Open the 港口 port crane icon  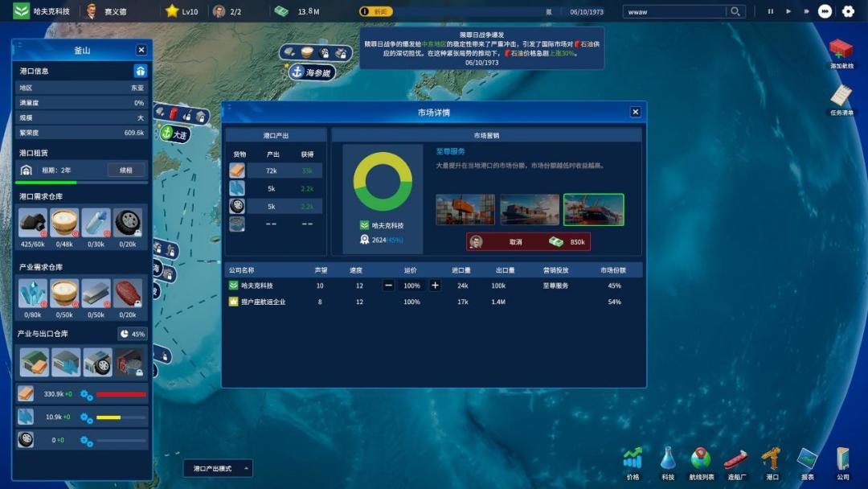[772, 463]
